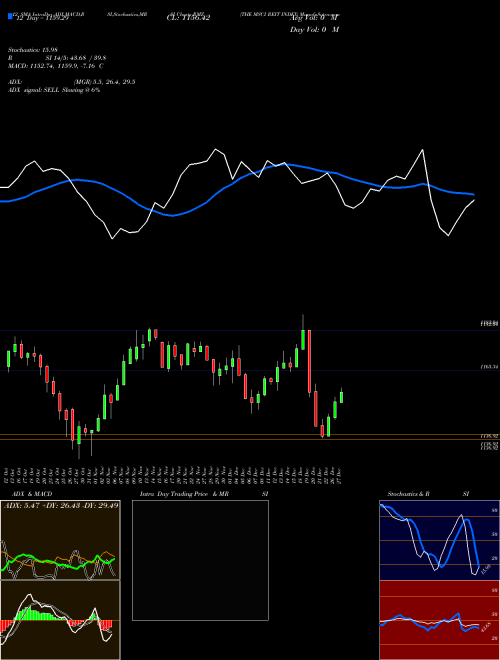Select the '12 Day = 1159.29' SMA label
The image size is (500, 660).
click(42, 18)
